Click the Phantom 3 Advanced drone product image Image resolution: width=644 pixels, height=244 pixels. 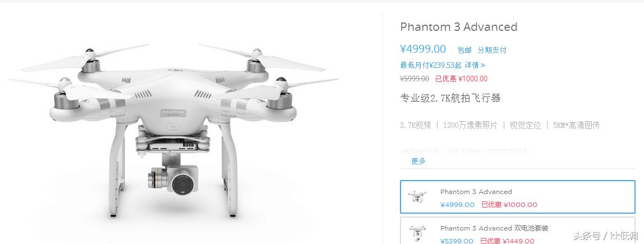[x=173, y=130]
